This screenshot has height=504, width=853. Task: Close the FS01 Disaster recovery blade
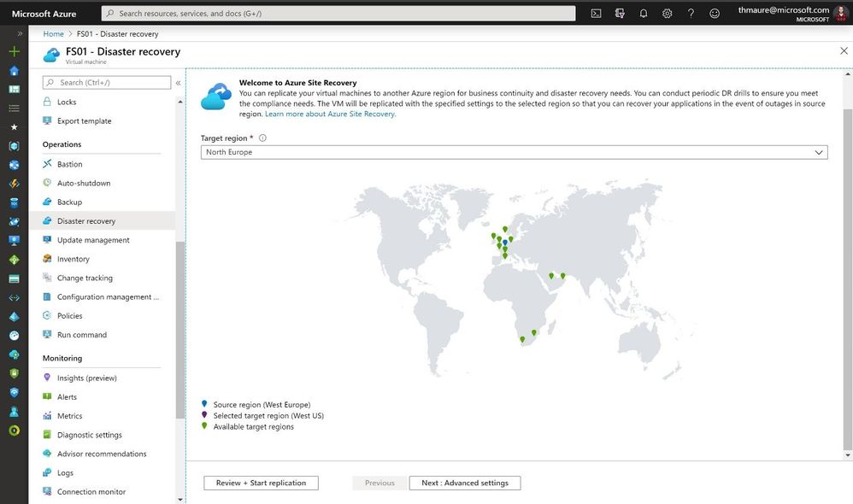click(x=844, y=50)
